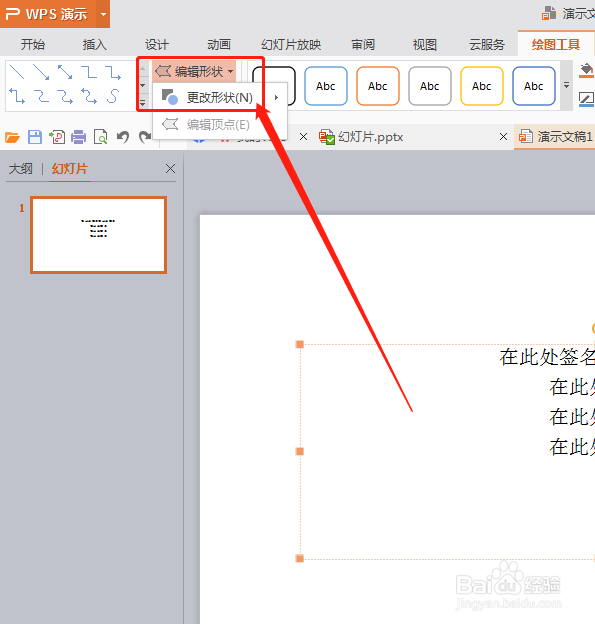
Task: Click the print preview icon
Action: point(100,137)
